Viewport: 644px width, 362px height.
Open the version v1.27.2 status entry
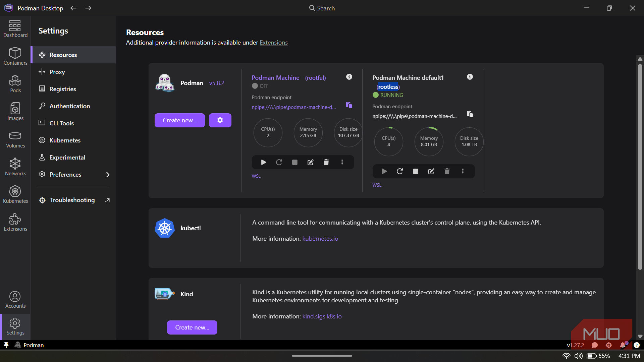tap(576, 345)
